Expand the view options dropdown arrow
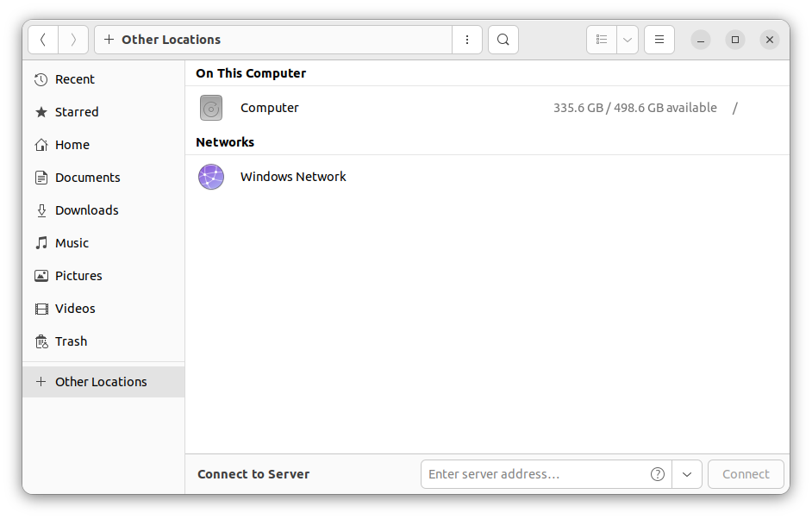The height and width of the screenshot is (519, 812). [x=628, y=40]
